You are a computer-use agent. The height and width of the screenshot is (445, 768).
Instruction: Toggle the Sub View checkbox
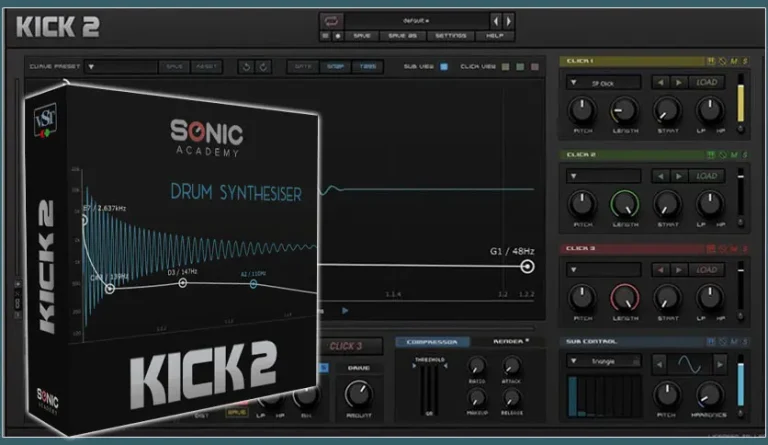point(444,67)
